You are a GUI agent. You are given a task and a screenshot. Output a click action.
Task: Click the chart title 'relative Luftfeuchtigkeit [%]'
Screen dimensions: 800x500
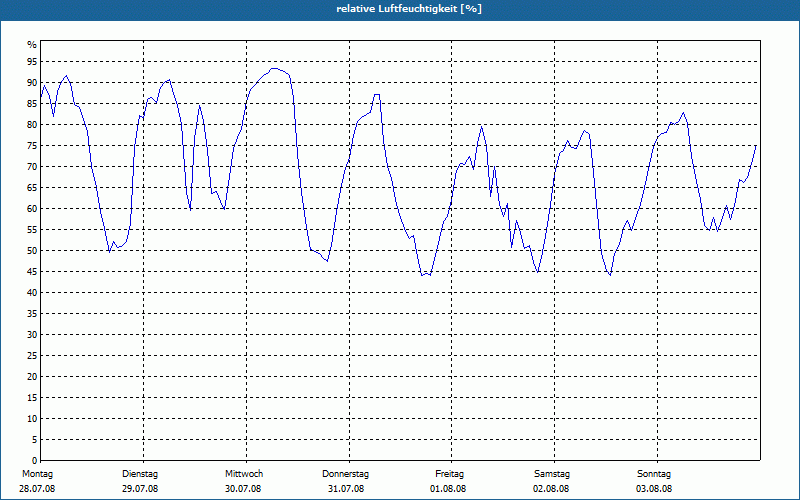(x=409, y=9)
